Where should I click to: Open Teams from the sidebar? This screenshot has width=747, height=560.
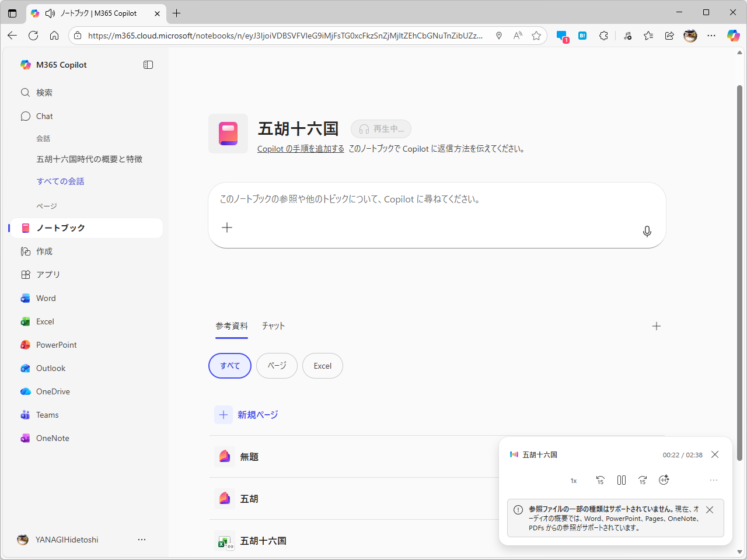click(47, 415)
